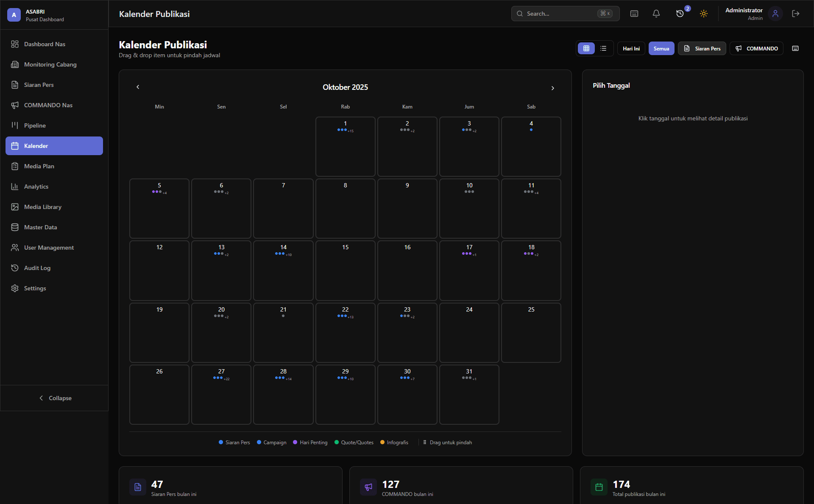The image size is (814, 504).
Task: Click Siaran Pers legend dot
Action: point(221,442)
